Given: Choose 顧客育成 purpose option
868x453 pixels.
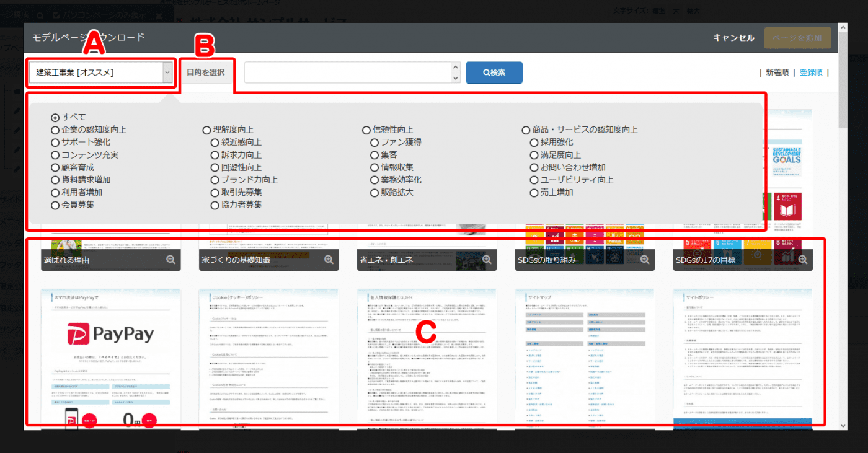Looking at the screenshot, I should (x=55, y=167).
